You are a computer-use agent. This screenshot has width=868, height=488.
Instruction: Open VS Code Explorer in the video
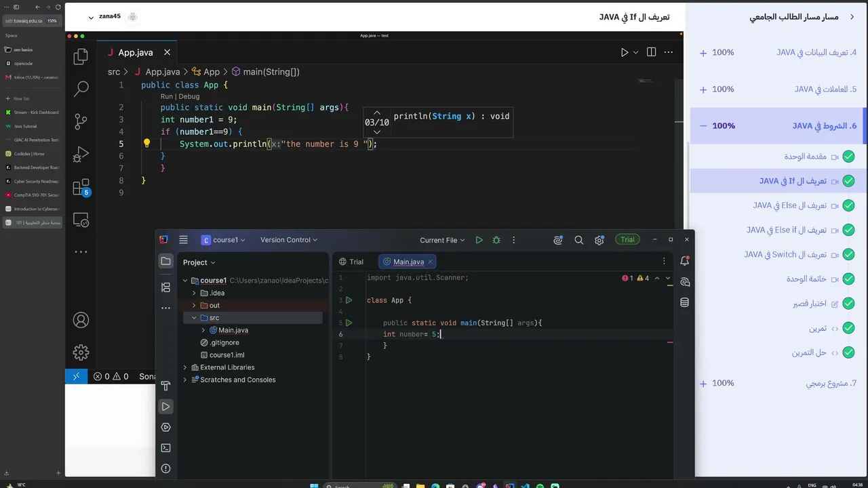pos(81,56)
